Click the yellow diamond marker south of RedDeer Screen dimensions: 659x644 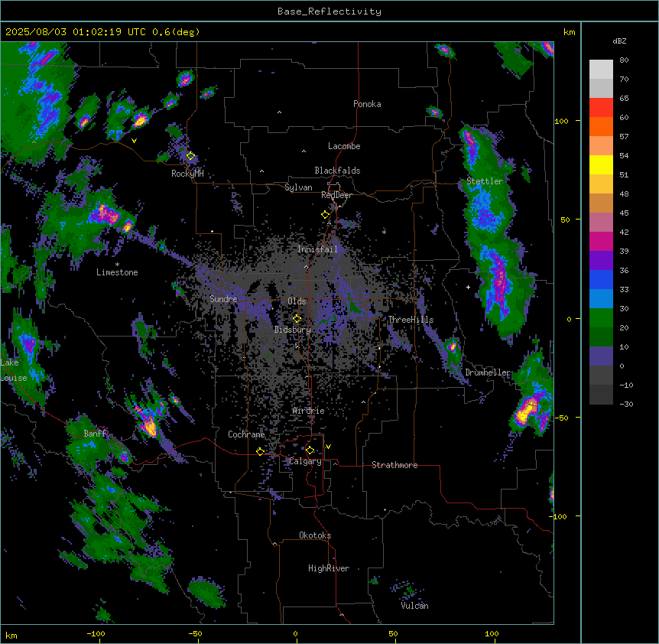[x=326, y=215]
